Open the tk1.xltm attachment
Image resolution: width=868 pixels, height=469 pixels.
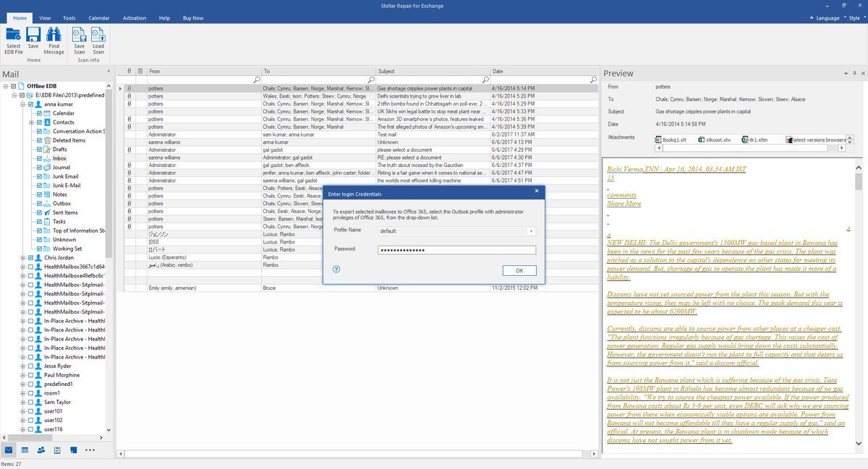tap(755, 139)
